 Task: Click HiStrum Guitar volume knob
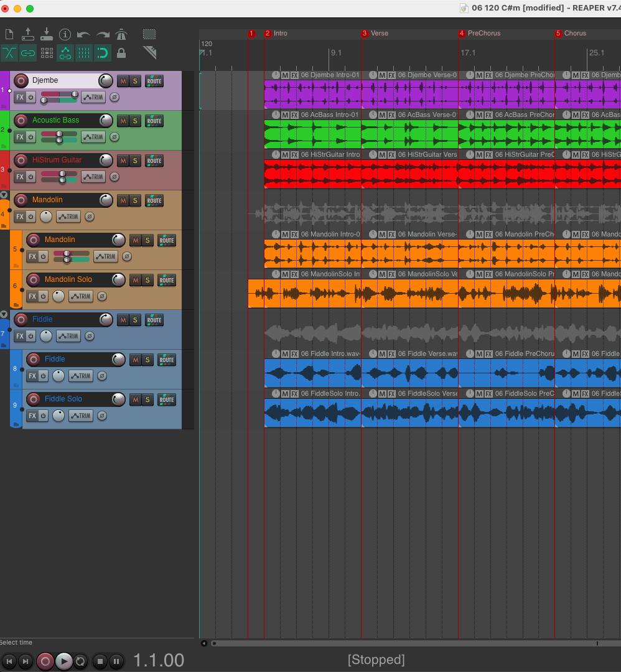click(x=105, y=161)
